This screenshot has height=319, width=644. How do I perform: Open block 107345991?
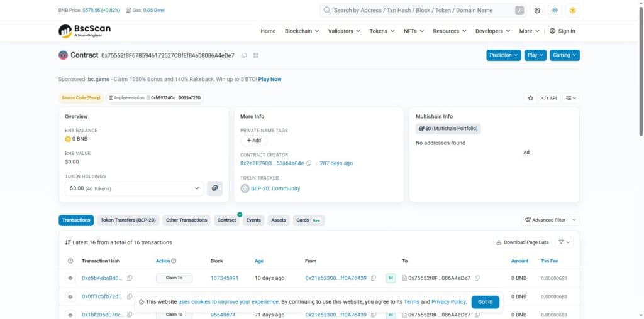click(225, 278)
